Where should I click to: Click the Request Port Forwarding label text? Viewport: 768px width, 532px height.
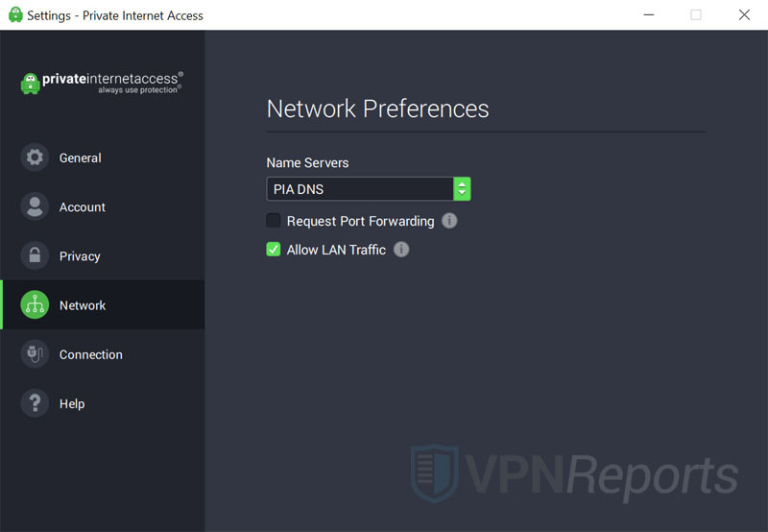[x=360, y=221]
